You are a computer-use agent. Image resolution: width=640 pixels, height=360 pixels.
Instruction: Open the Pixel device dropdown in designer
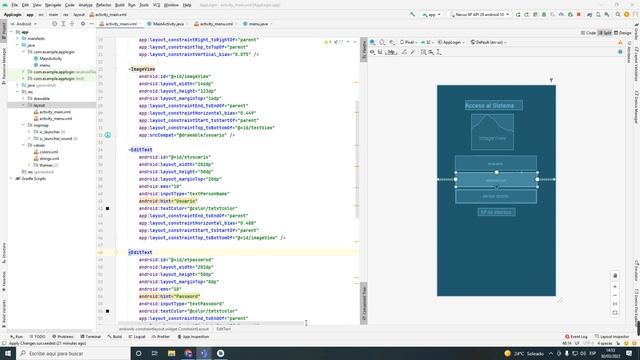point(408,42)
